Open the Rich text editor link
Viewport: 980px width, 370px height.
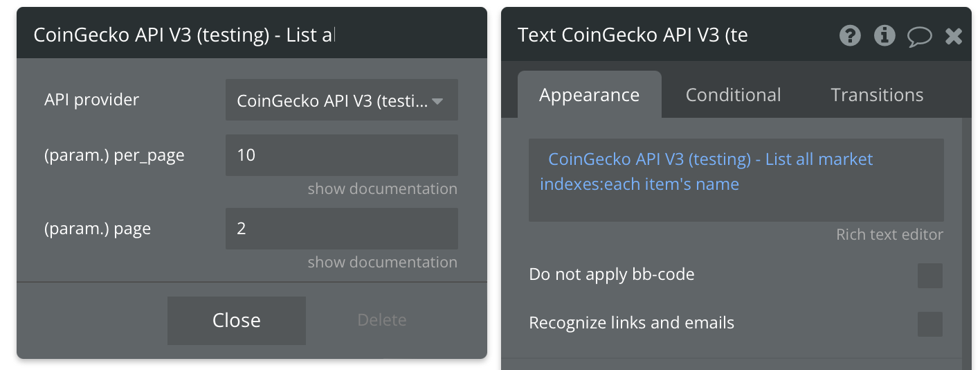tap(889, 235)
